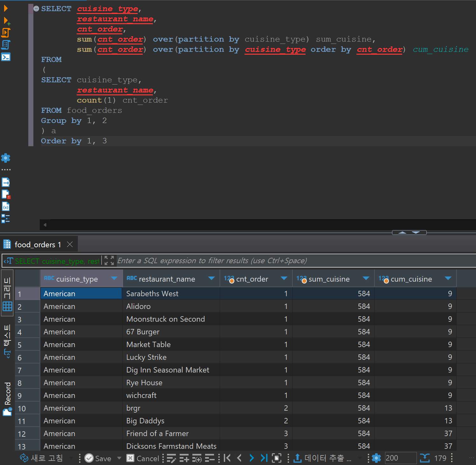The width and height of the screenshot is (476, 465).
Task: Click the fetch page size icon
Action: 276,458
